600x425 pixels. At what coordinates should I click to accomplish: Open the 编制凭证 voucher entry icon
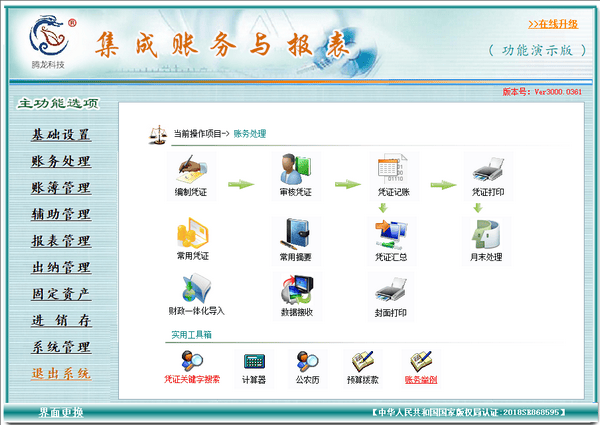193,168
